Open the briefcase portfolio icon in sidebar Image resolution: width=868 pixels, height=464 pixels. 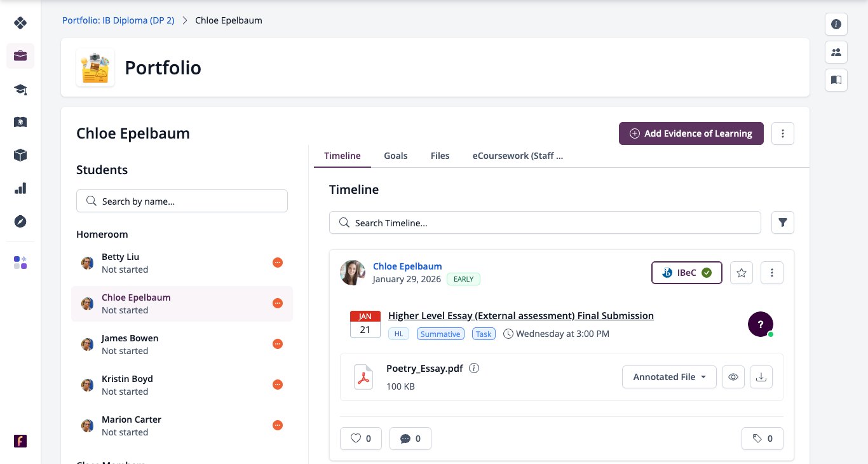20,56
